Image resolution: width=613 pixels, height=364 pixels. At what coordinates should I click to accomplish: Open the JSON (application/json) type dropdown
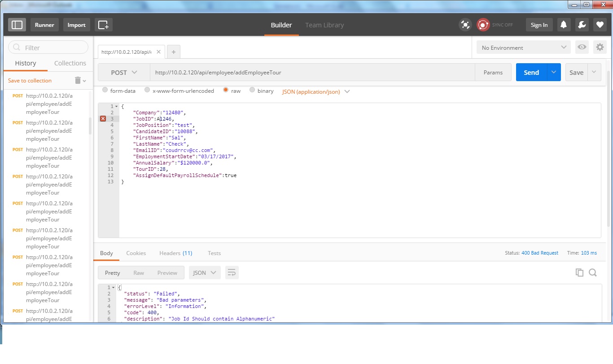[x=316, y=91]
